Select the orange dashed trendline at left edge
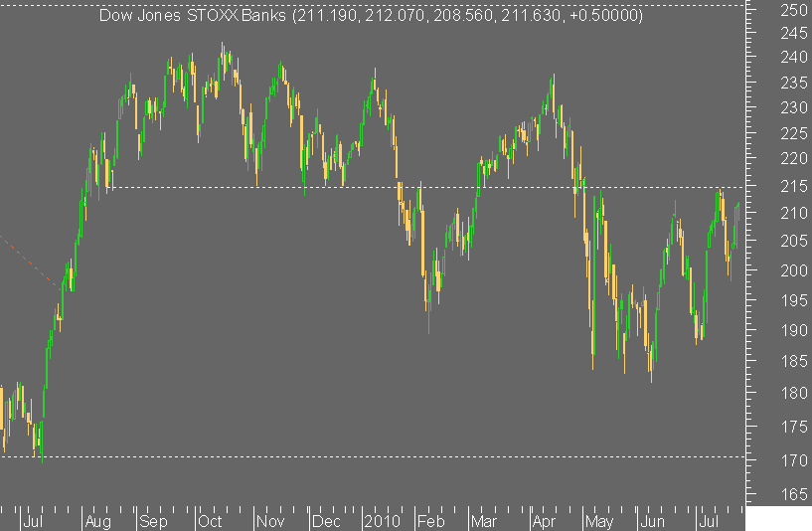This screenshot has width=812, height=531. point(30,262)
